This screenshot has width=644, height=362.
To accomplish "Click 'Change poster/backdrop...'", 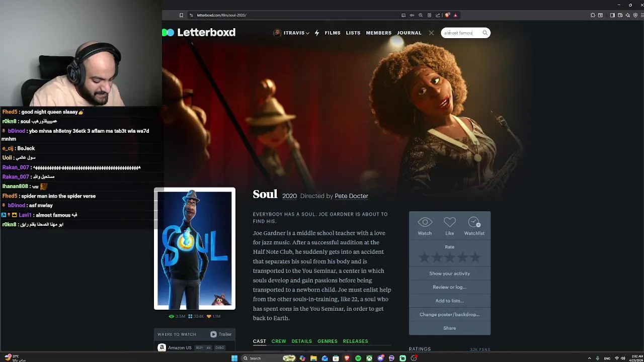I will pyautogui.click(x=449, y=314).
